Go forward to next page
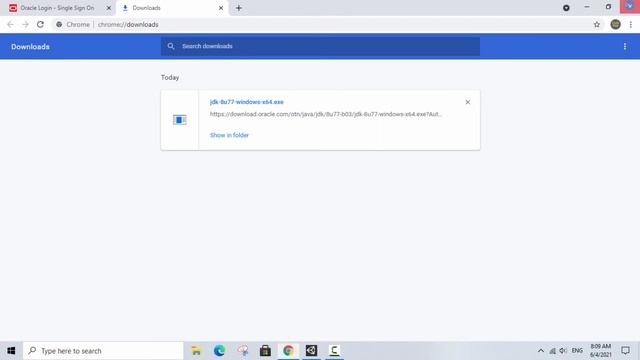This screenshot has width=640, height=360. point(25,24)
